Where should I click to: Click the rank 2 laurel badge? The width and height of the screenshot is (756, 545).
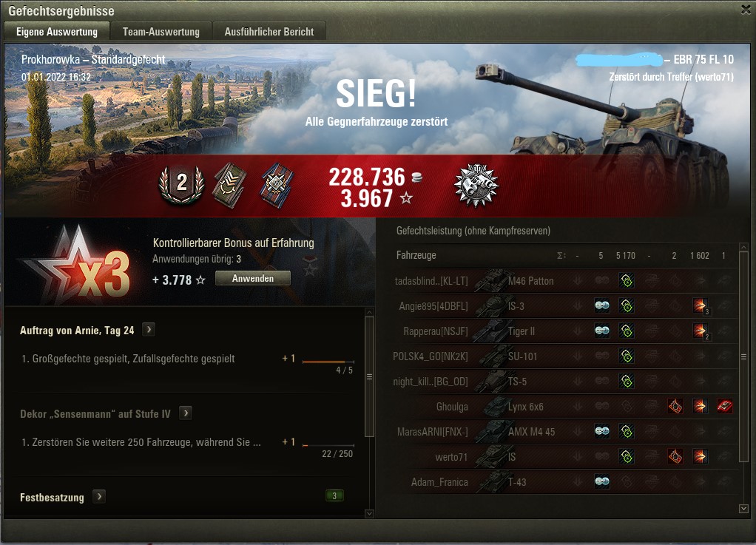tap(182, 185)
